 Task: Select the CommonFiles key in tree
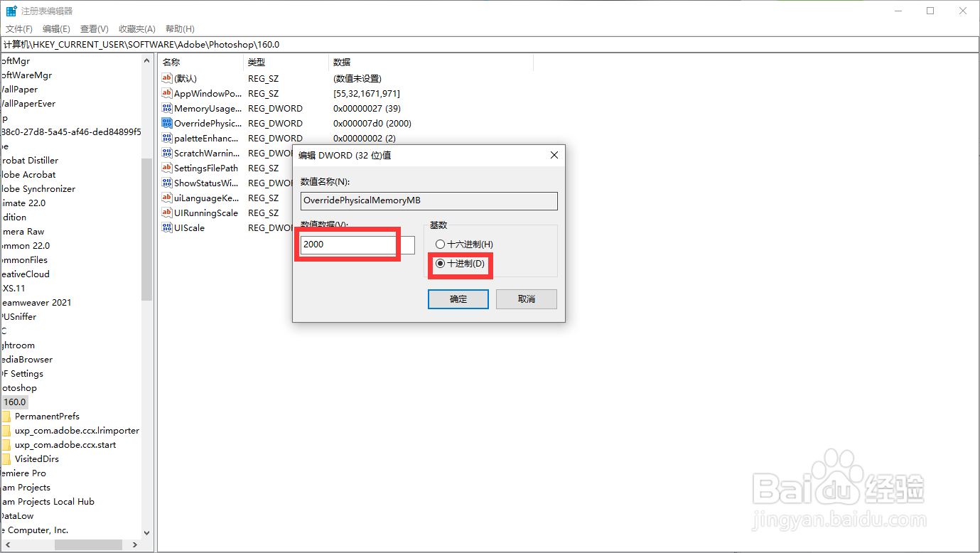[24, 260]
